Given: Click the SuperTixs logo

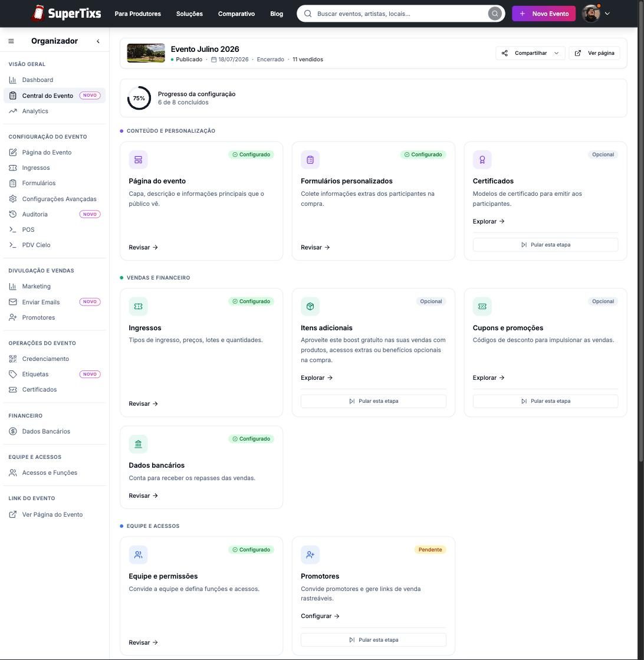Looking at the screenshot, I should pyautogui.click(x=66, y=14).
